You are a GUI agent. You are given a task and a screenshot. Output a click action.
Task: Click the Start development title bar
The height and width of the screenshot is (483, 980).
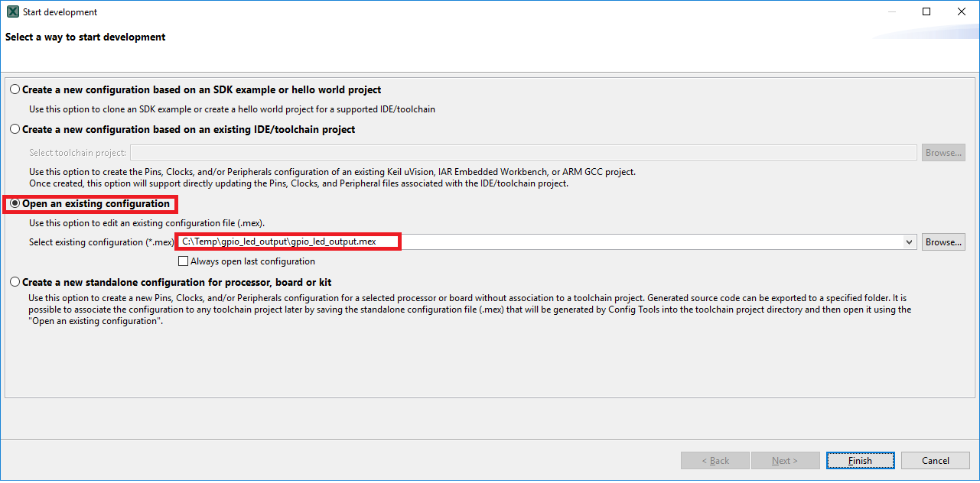pos(459,12)
